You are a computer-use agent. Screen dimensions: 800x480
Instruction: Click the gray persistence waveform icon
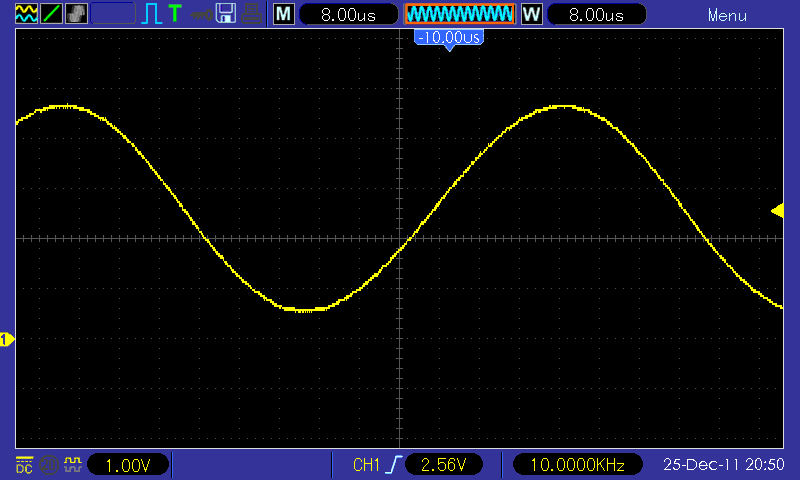point(76,14)
